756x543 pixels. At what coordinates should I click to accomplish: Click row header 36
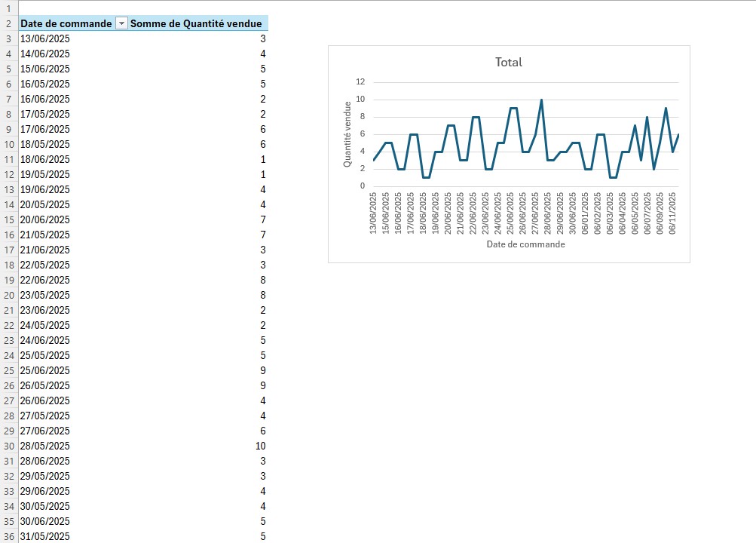[8, 536]
